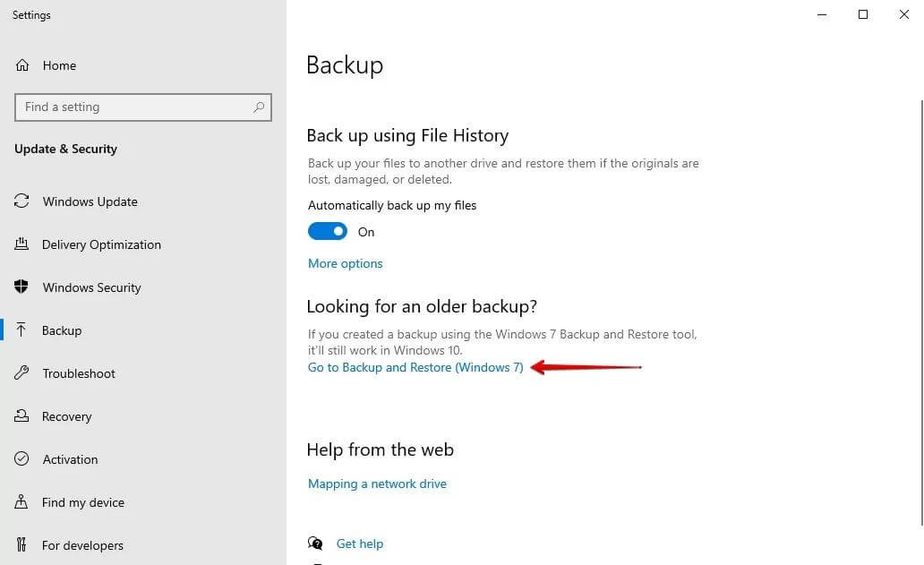This screenshot has width=924, height=565.
Task: Click the Update & Security sidebar heading
Action: pos(65,149)
